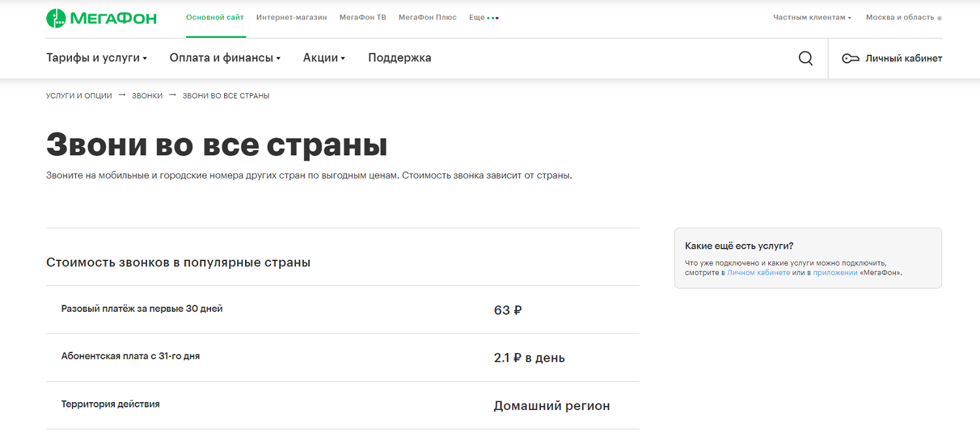Click the key icon beside Личный кабинет
Image resolution: width=980 pixels, height=436 pixels.
pyautogui.click(x=850, y=58)
